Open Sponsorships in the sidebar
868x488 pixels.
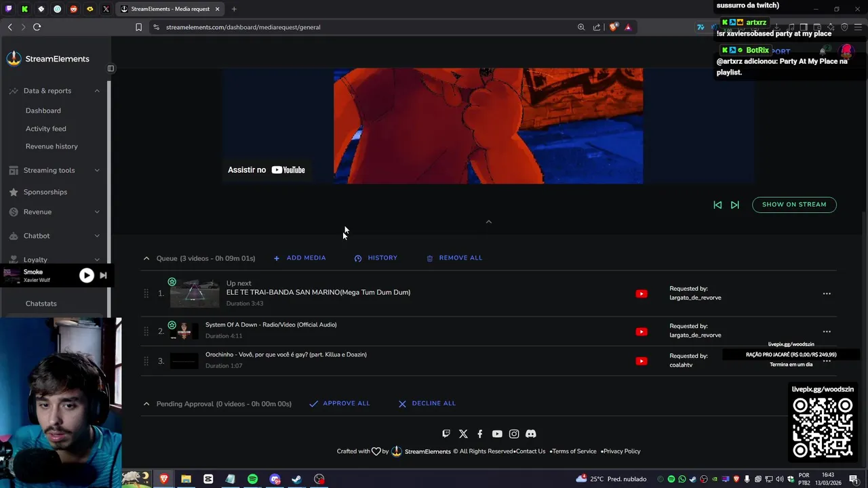pos(45,192)
